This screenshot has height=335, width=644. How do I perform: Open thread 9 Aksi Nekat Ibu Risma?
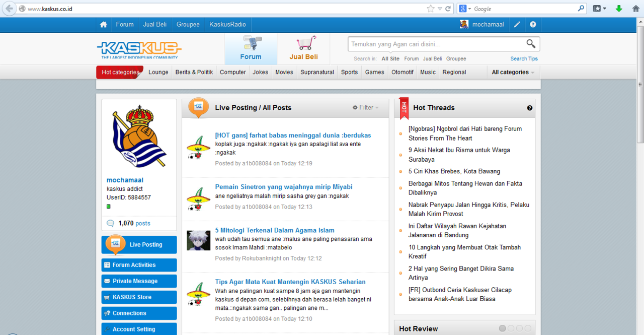click(x=459, y=155)
